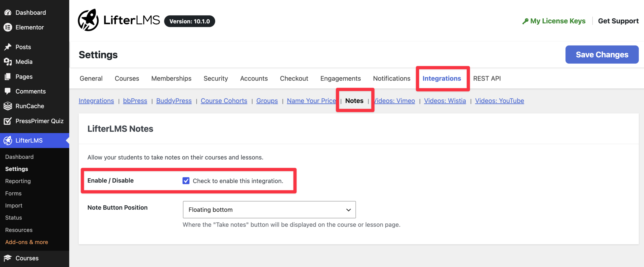
Task: Open the Note Button Position dropdown
Action: (x=269, y=210)
